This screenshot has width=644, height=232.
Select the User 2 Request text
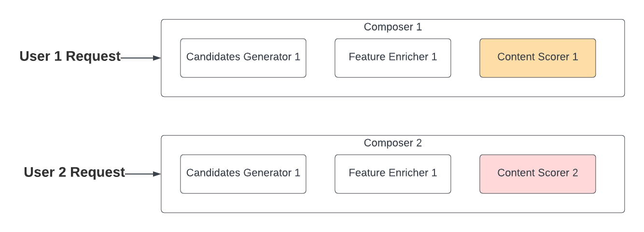[74, 173]
